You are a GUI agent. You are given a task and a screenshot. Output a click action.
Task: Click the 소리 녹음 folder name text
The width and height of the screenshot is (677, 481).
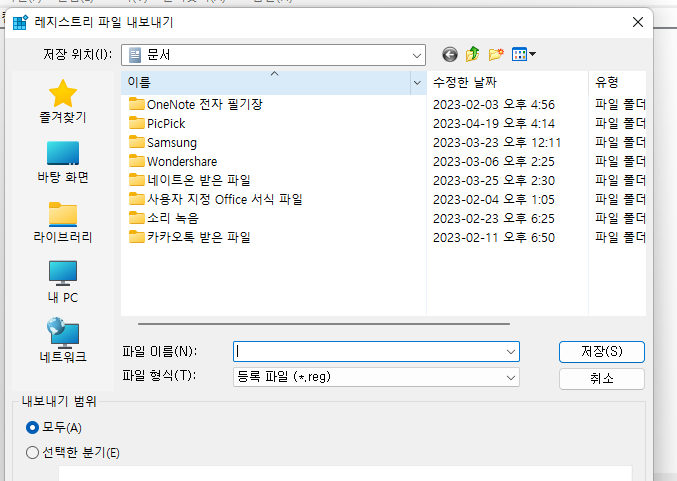pos(173,218)
